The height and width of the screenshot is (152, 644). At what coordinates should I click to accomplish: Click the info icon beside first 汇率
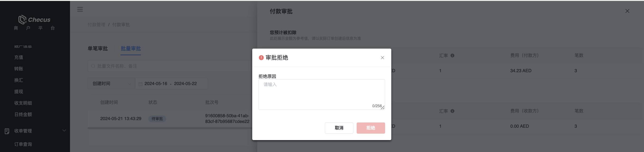point(452,56)
